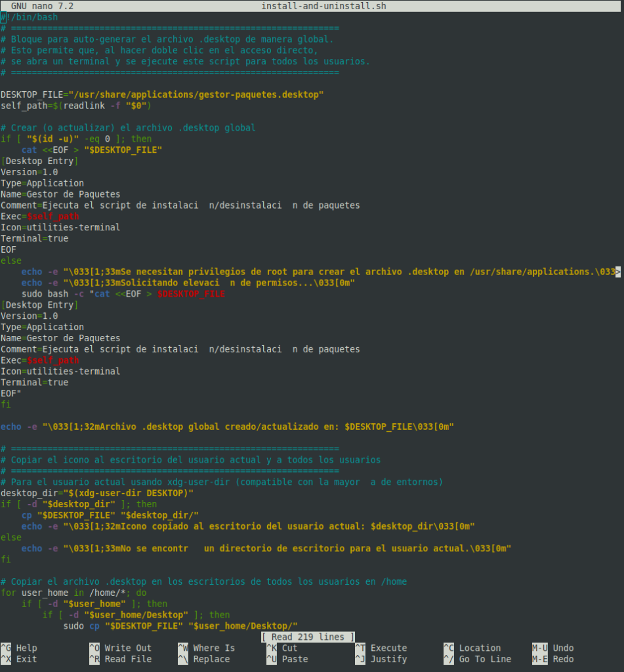Image resolution: width=624 pixels, height=672 pixels.
Task: Click the Execute shortcut label
Action: click(x=381, y=648)
